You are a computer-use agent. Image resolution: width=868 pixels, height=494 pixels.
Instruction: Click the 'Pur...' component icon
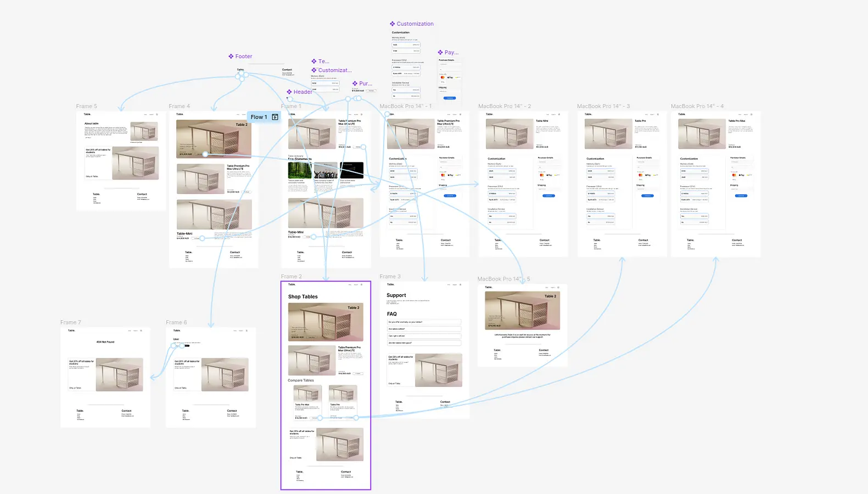click(x=355, y=84)
